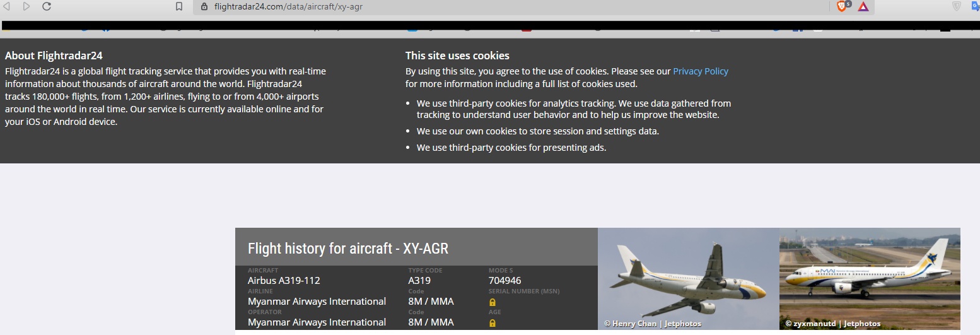Open the in-flight aircraft photo
The image size is (980, 335).
coord(688,278)
